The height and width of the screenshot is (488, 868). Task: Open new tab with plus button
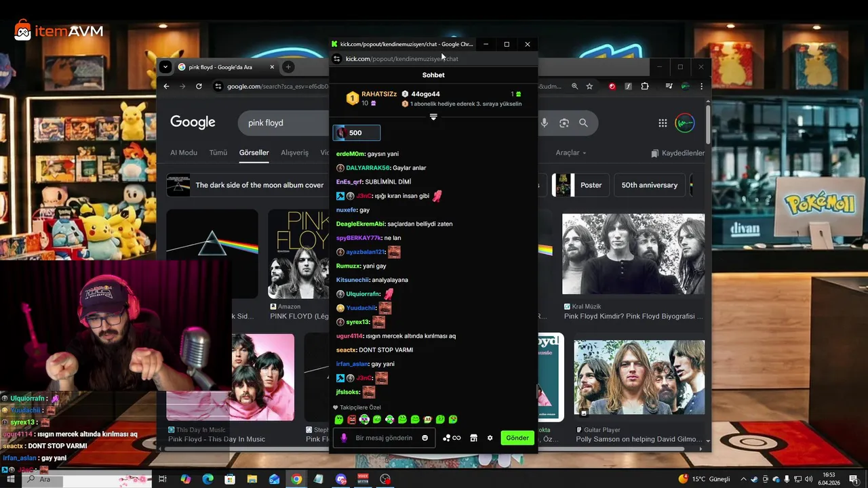pos(288,67)
